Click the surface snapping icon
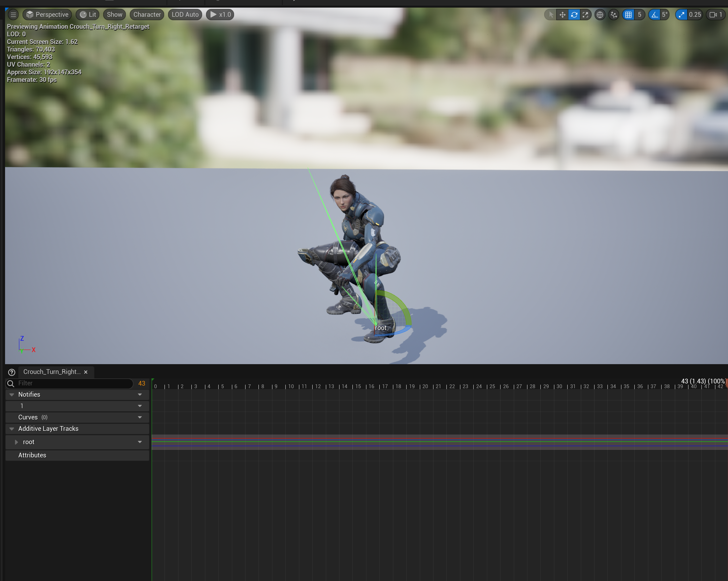Viewport: 728px width, 581px height. click(613, 15)
